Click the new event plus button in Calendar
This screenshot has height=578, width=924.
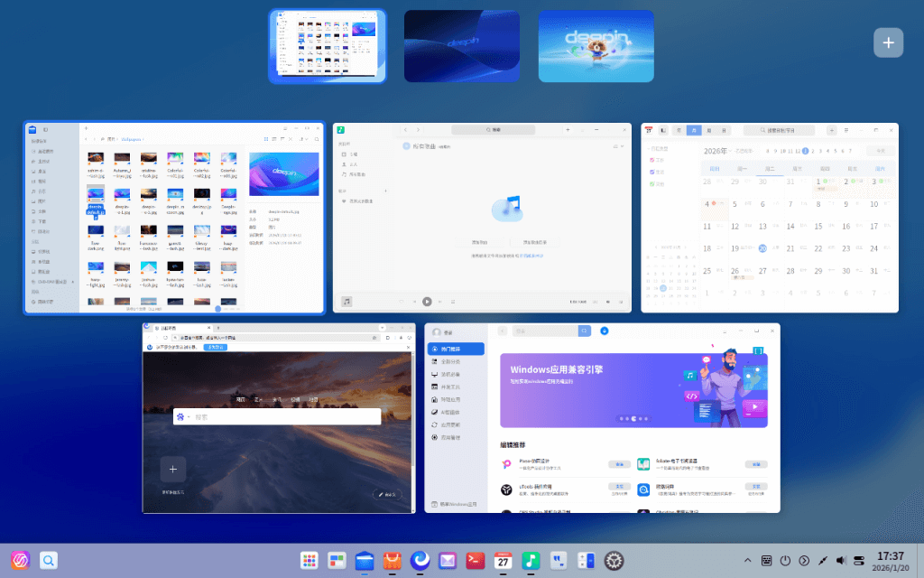pos(831,130)
